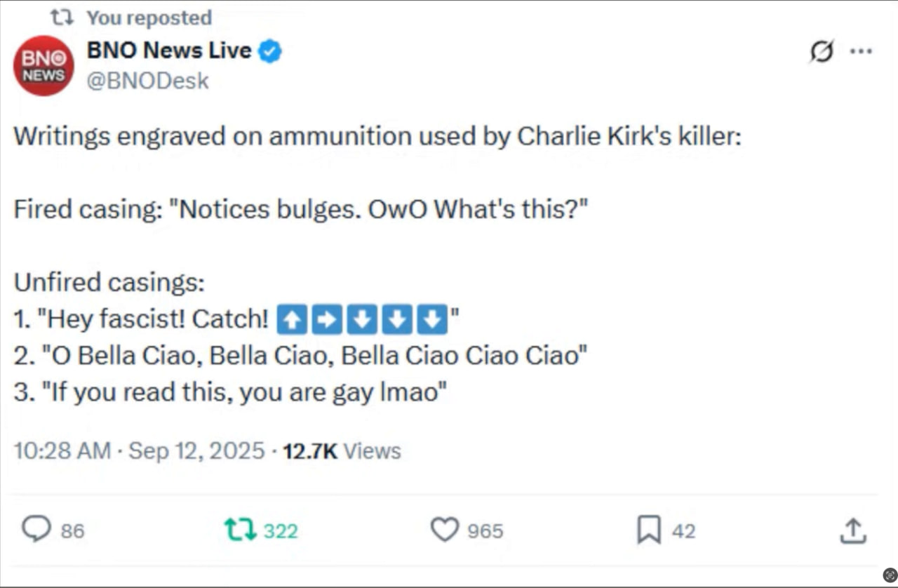Screen dimensions: 898x588
Task: Click the Grok slashed-circle icon
Action: [x=822, y=51]
